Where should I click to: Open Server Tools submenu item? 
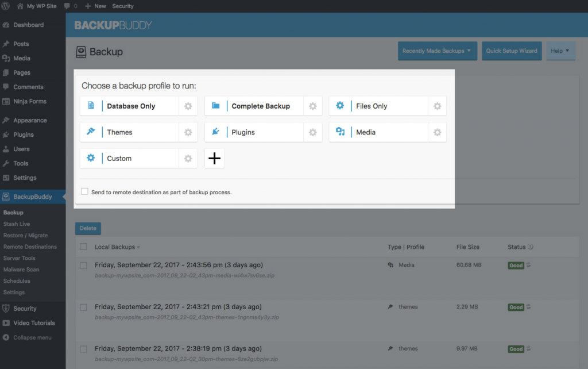tap(19, 258)
